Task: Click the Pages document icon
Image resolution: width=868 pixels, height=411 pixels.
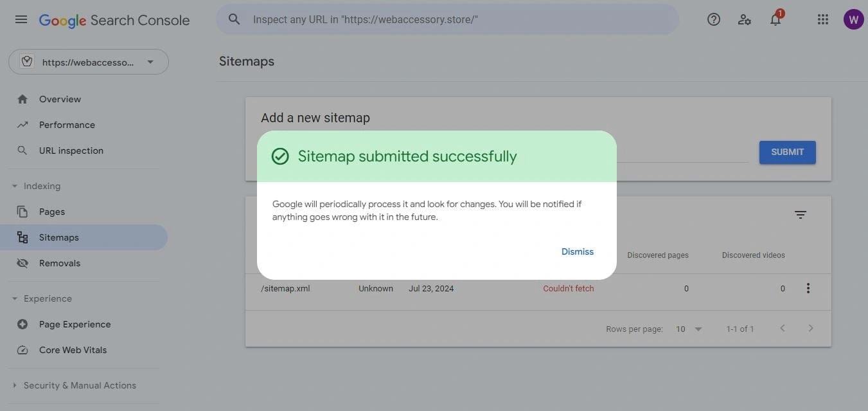Action: (x=22, y=212)
